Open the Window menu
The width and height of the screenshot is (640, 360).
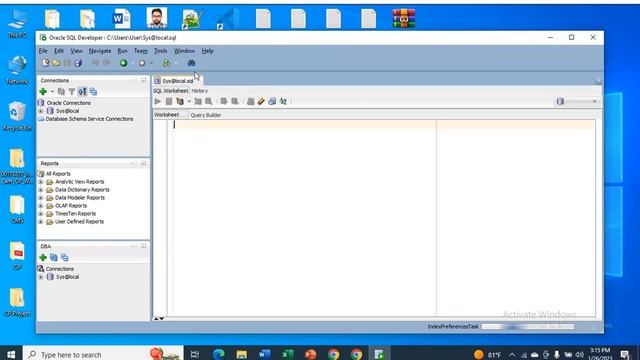pyautogui.click(x=184, y=51)
